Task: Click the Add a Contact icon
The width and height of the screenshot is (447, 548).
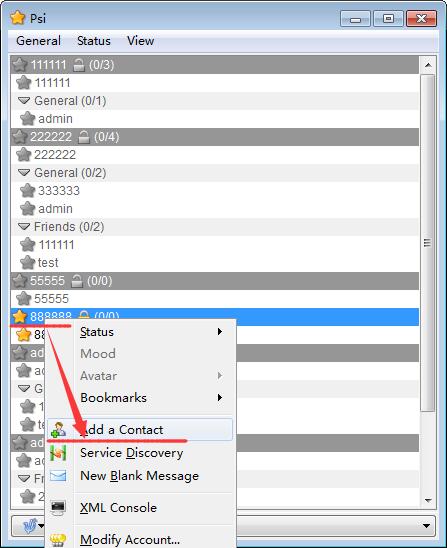Action: [x=58, y=430]
